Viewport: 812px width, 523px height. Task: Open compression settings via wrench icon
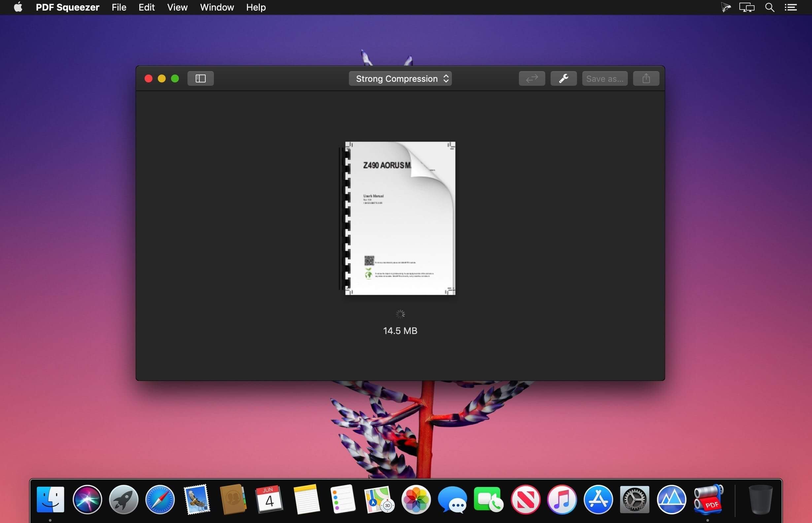click(x=563, y=78)
